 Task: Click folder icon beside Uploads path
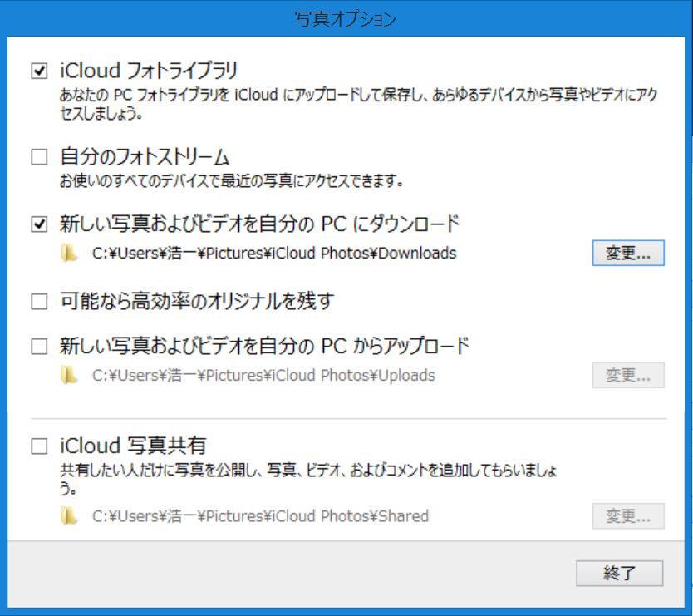click(x=69, y=375)
